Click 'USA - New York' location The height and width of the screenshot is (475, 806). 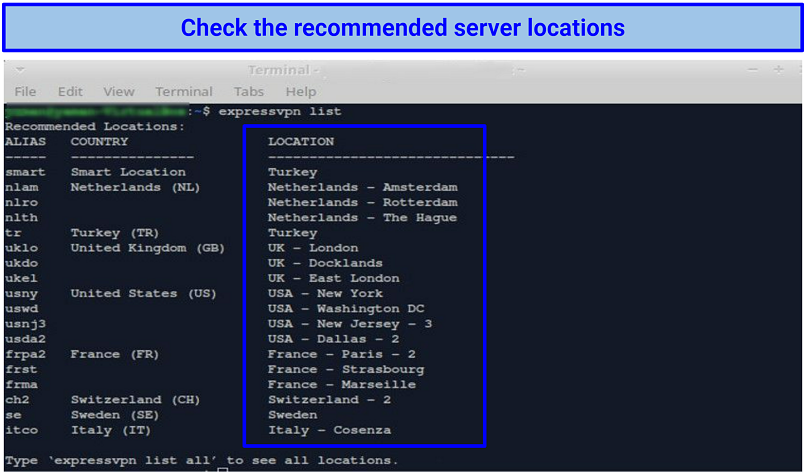[x=325, y=294]
